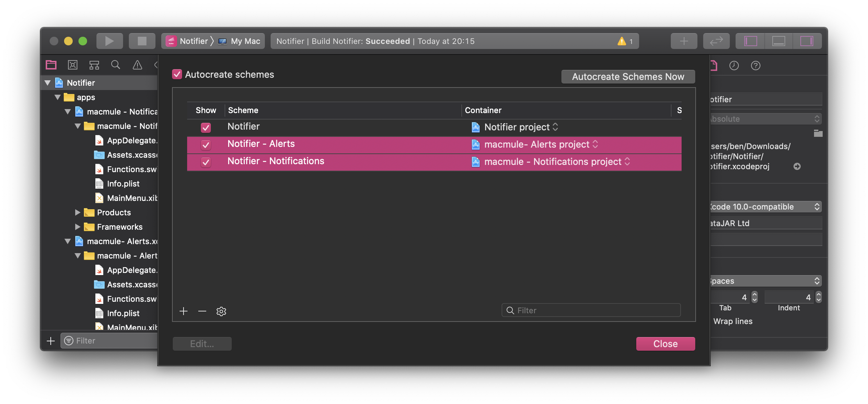Viewport: 868px width, 404px height.
Task: Click the Run (play) button
Action: tap(109, 41)
